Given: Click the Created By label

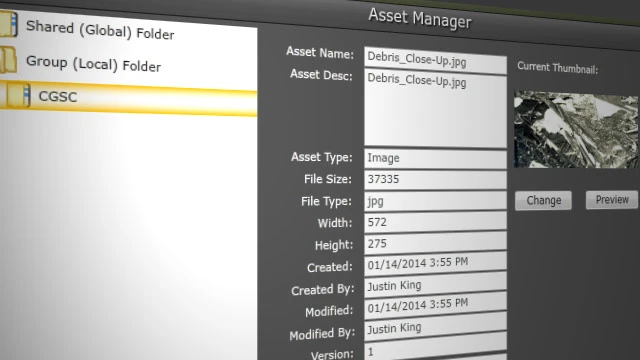Looking at the screenshot, I should point(323,290).
